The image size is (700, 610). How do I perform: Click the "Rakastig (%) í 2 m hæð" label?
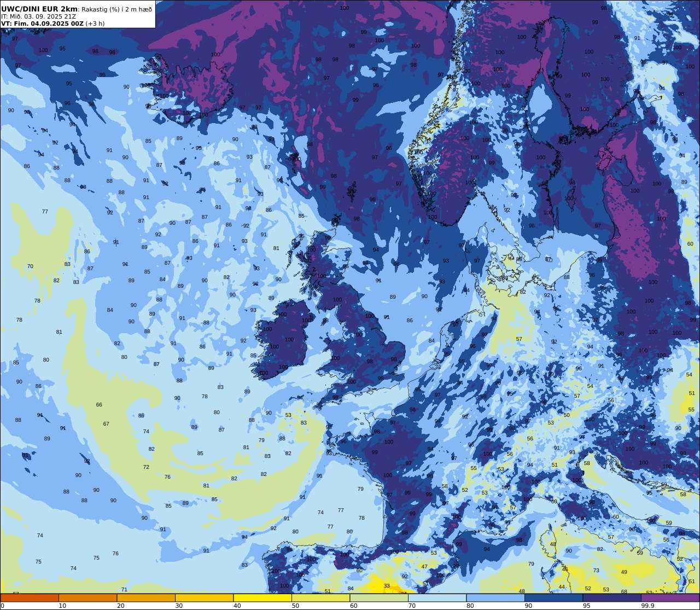click(x=116, y=9)
